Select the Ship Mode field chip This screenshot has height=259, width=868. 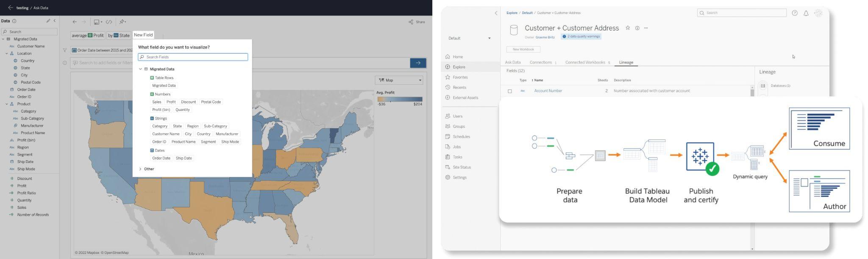point(230,142)
